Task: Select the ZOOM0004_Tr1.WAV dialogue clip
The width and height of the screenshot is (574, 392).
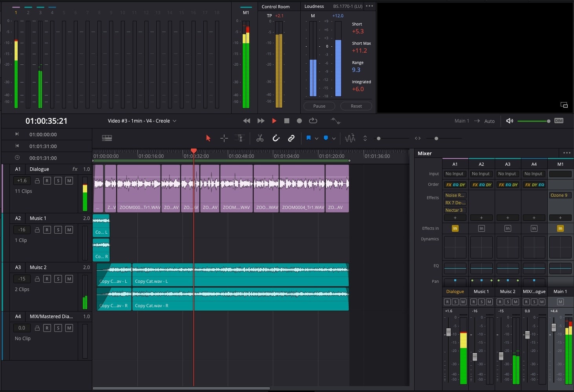Action: click(x=302, y=189)
